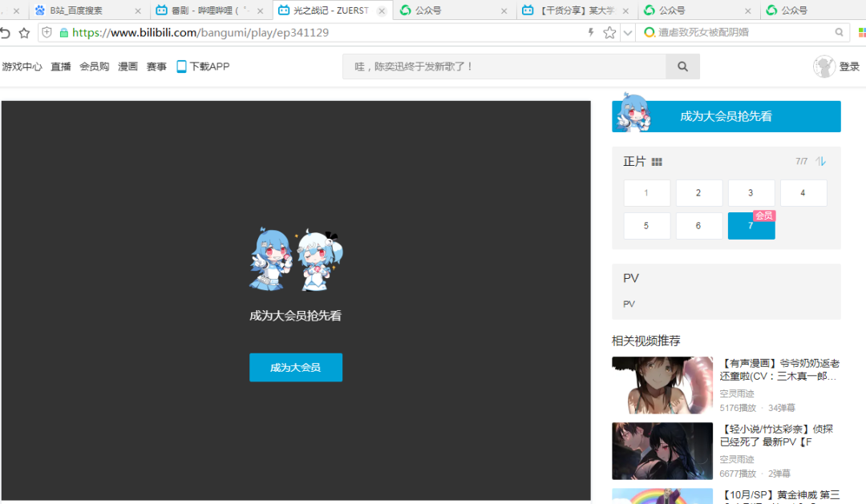Select episode 2
This screenshot has height=504, width=866.
[698, 192]
